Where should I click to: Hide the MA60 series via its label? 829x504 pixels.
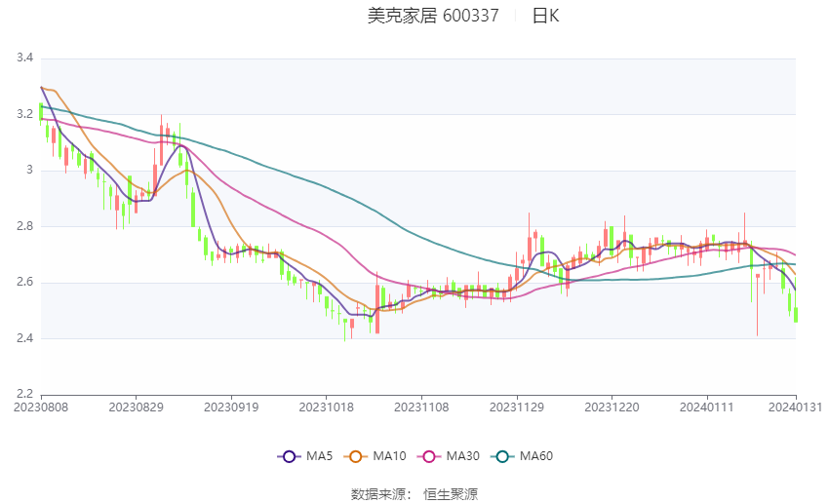tap(536, 456)
